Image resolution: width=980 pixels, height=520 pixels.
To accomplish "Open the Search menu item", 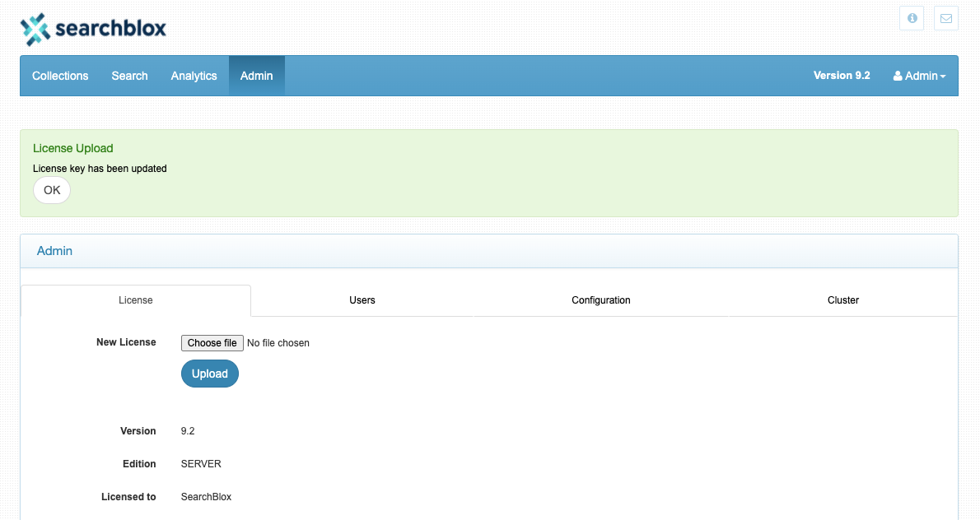I will point(129,76).
